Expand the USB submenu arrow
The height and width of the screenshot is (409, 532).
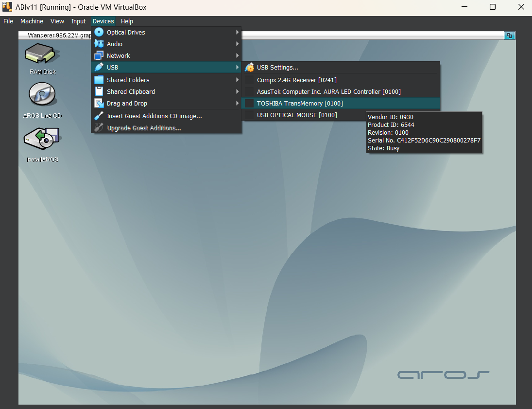click(x=237, y=67)
